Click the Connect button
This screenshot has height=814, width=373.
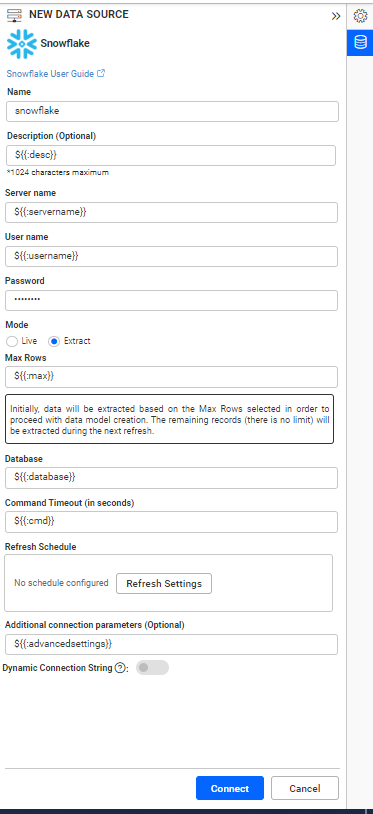pos(230,788)
